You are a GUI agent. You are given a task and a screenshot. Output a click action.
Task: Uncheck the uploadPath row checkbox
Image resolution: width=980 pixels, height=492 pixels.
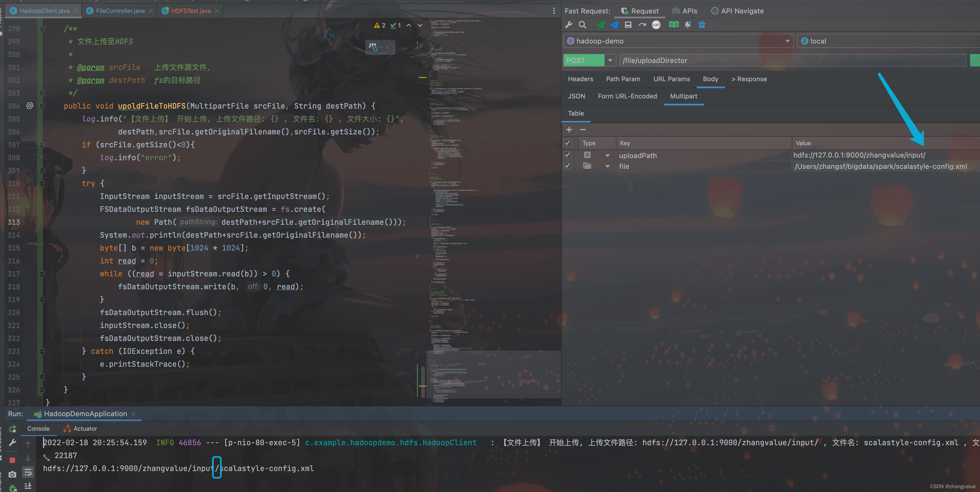click(567, 155)
